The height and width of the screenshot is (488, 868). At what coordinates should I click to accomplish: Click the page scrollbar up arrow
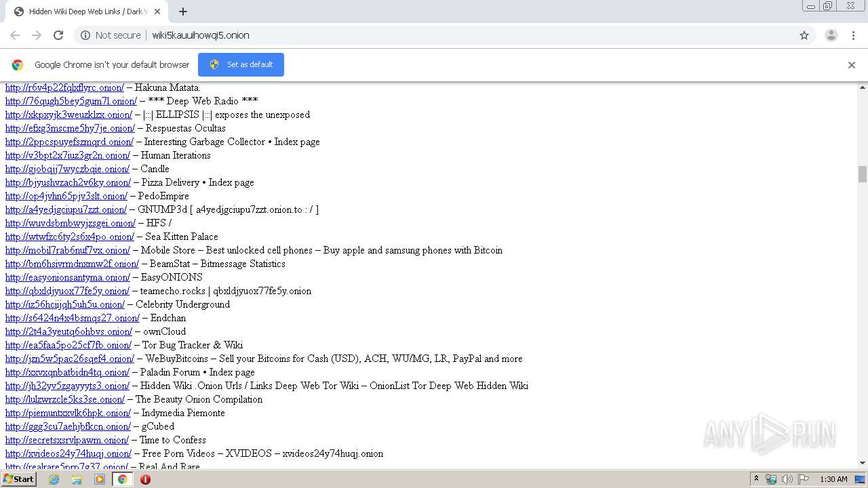coord(863,87)
